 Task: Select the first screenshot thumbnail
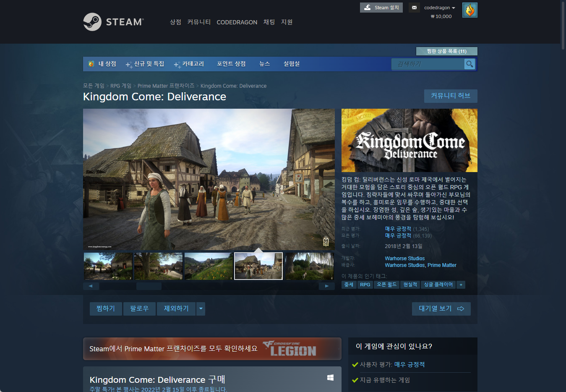click(108, 266)
